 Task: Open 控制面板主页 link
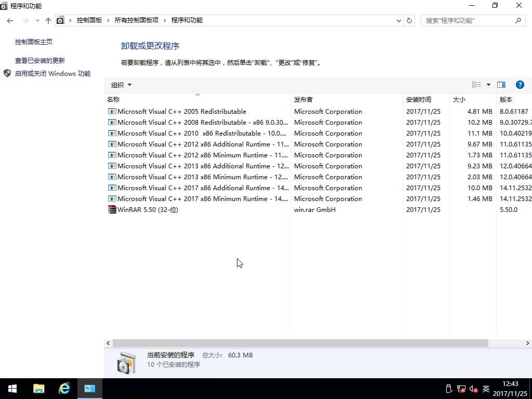click(34, 42)
